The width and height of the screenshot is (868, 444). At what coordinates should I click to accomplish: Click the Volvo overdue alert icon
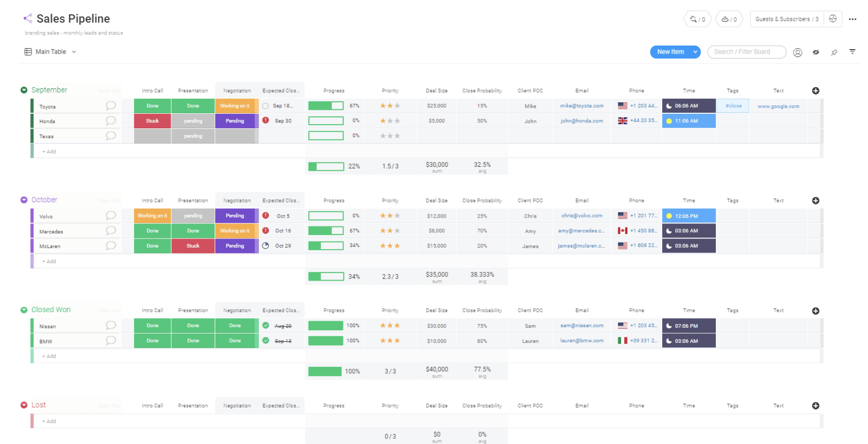coord(266,215)
